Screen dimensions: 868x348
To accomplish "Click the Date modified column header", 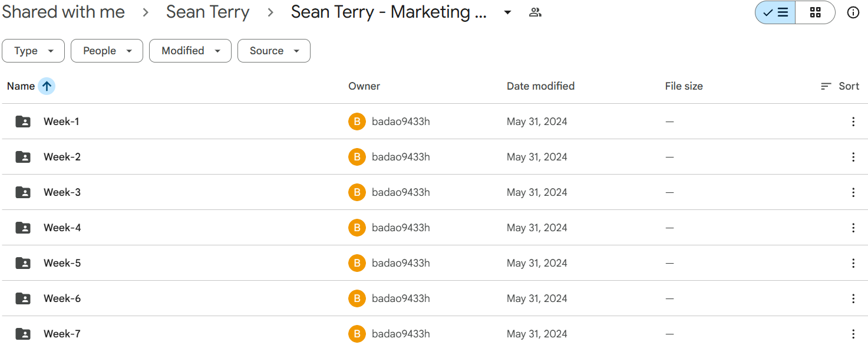I will coord(540,86).
